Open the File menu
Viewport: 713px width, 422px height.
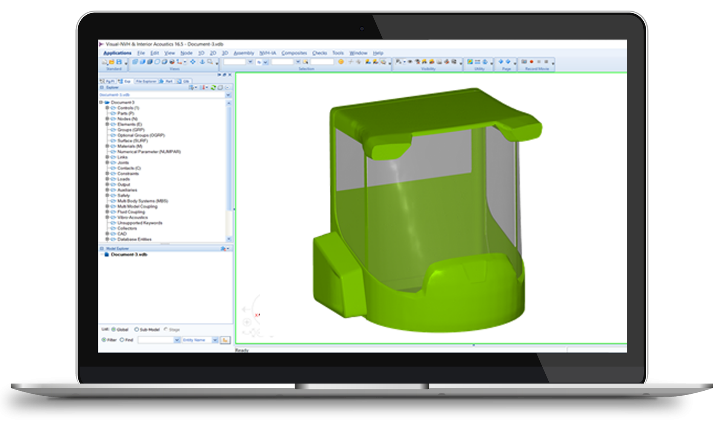pyautogui.click(x=141, y=53)
